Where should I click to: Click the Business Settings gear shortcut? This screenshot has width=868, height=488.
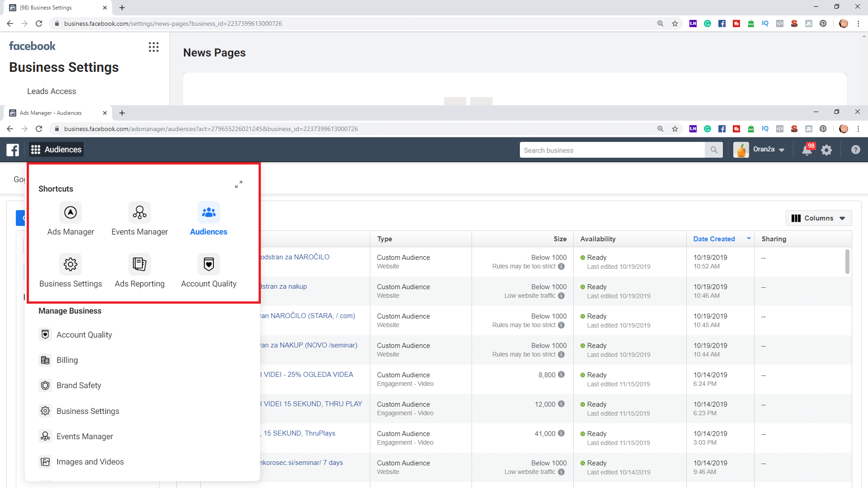[71, 264]
